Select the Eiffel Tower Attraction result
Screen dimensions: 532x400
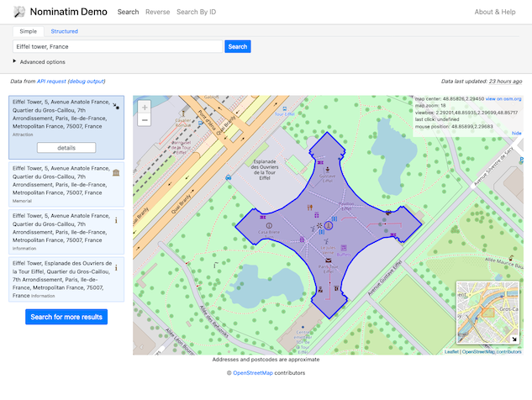(66, 128)
